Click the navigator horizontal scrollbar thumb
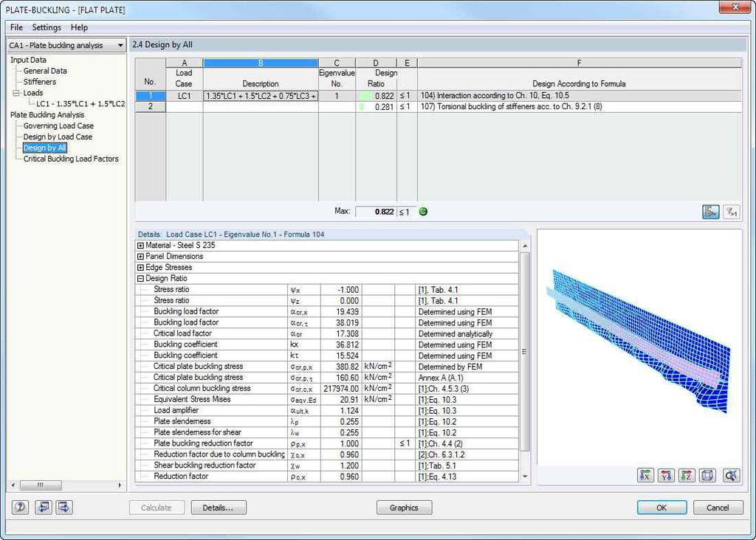The image size is (756, 540). 40,485
